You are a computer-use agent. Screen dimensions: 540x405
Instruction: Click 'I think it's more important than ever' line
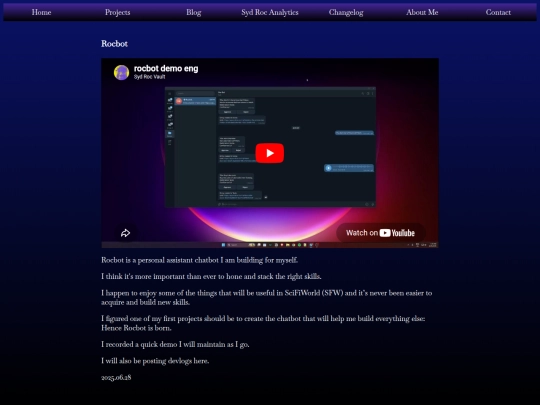point(211,277)
